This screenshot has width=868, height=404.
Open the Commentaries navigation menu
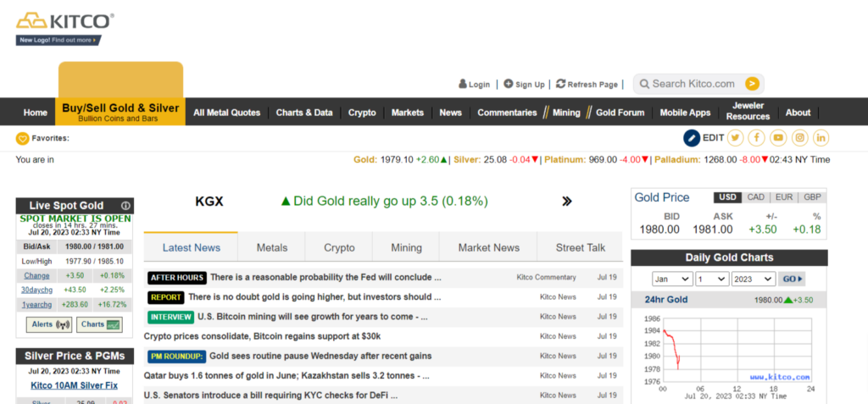click(x=507, y=113)
